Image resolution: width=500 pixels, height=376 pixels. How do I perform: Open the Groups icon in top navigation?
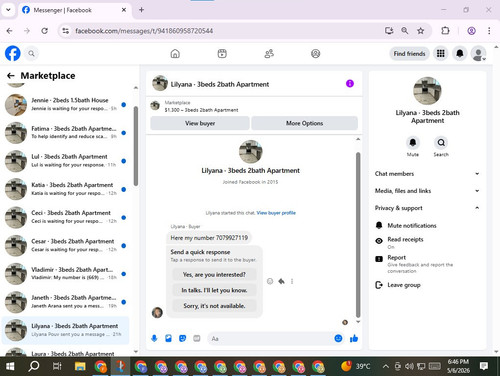(315, 53)
